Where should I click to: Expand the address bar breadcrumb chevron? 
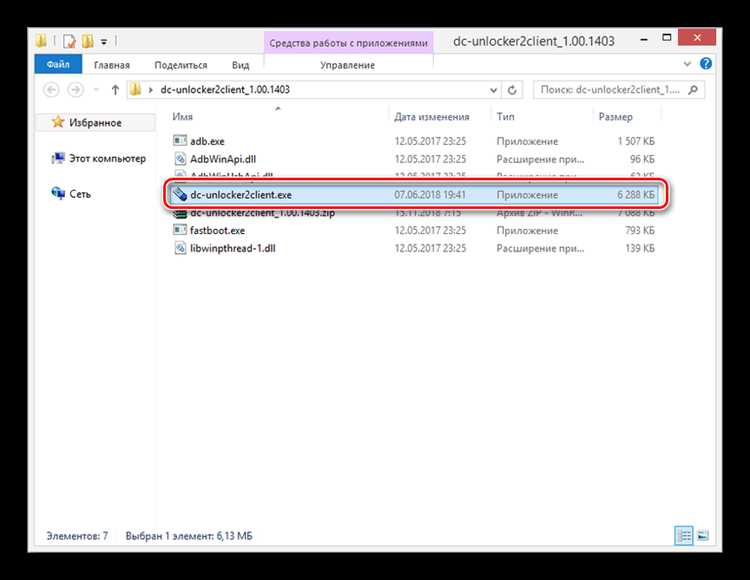point(150,90)
